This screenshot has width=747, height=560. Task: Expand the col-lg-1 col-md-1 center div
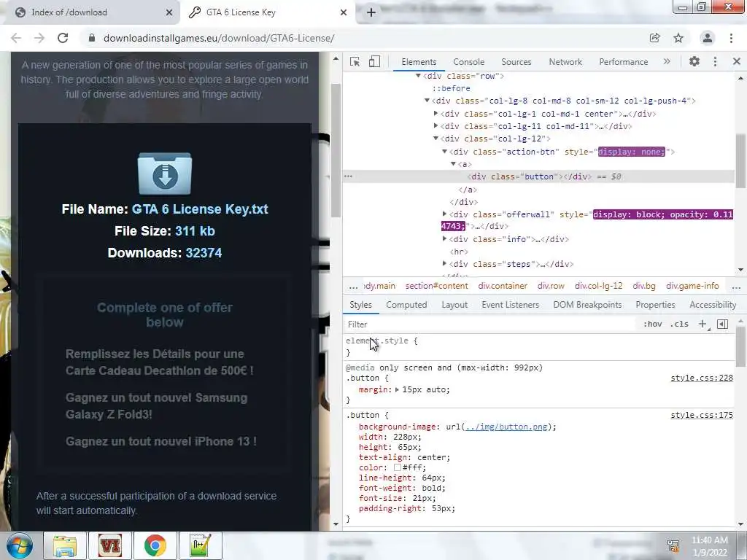point(436,113)
